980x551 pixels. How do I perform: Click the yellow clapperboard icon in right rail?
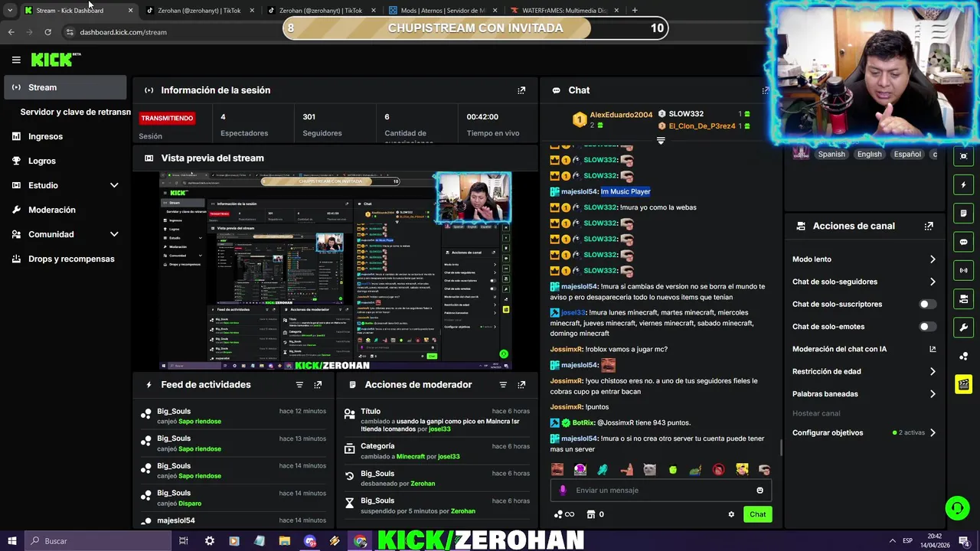[963, 384]
